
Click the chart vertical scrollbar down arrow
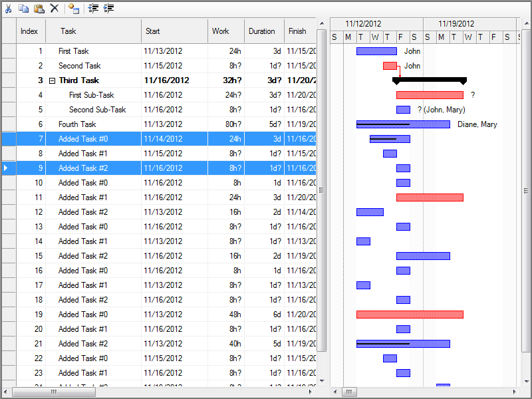tap(526, 381)
